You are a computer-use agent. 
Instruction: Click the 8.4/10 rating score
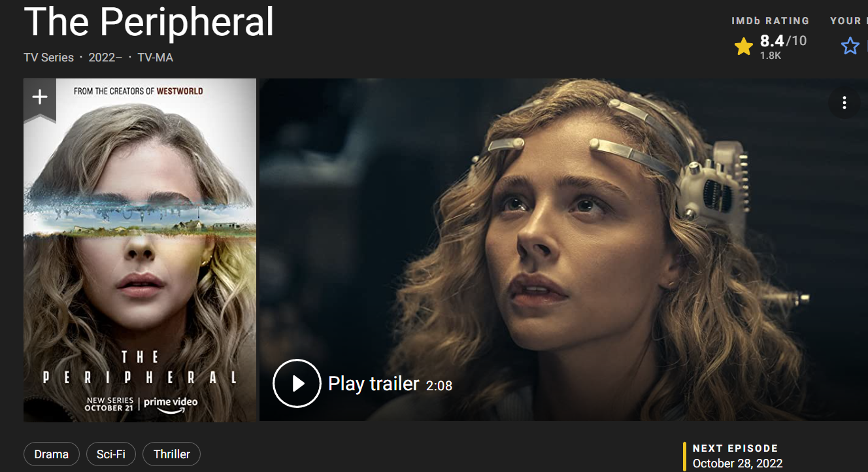pos(783,41)
